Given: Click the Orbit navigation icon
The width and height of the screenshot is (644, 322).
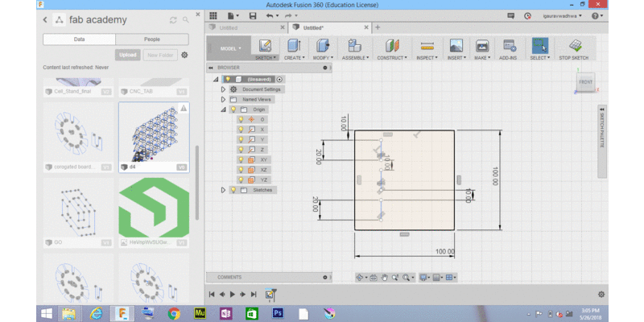Looking at the screenshot, I should click(x=359, y=278).
